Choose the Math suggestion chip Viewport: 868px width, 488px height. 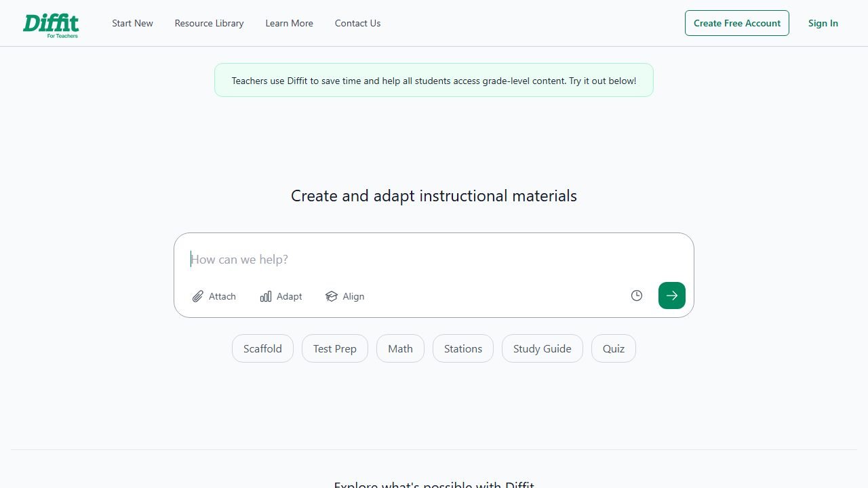(400, 348)
